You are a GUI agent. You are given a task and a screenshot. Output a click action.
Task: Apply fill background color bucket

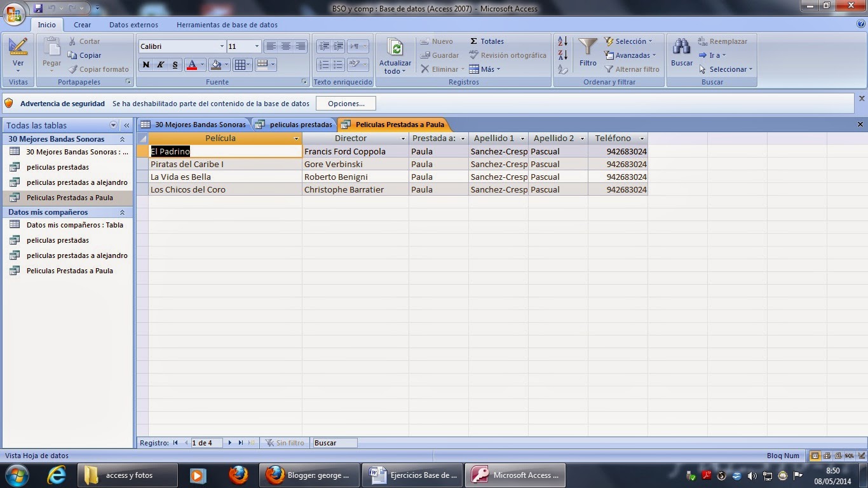[x=216, y=65]
